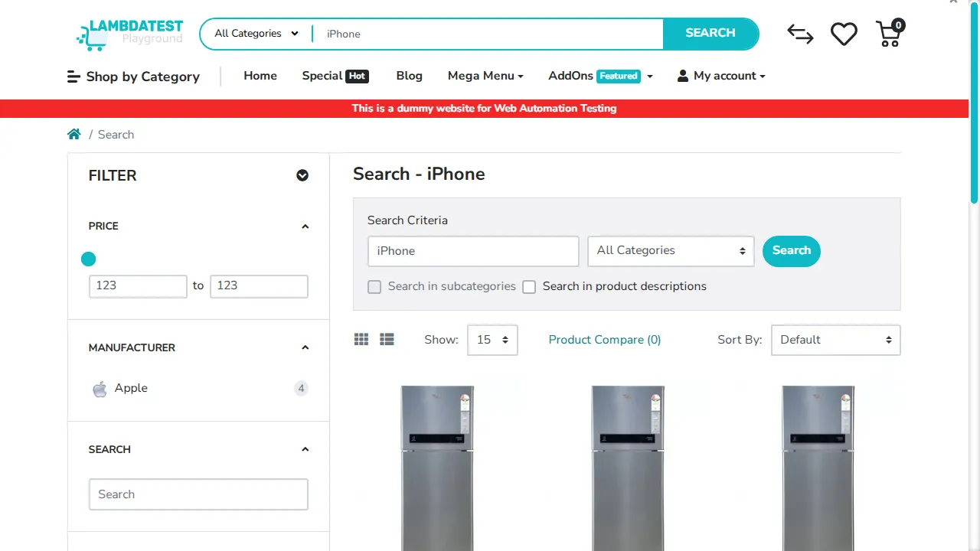Click the price range slider handle
980x551 pixels.
89,259
